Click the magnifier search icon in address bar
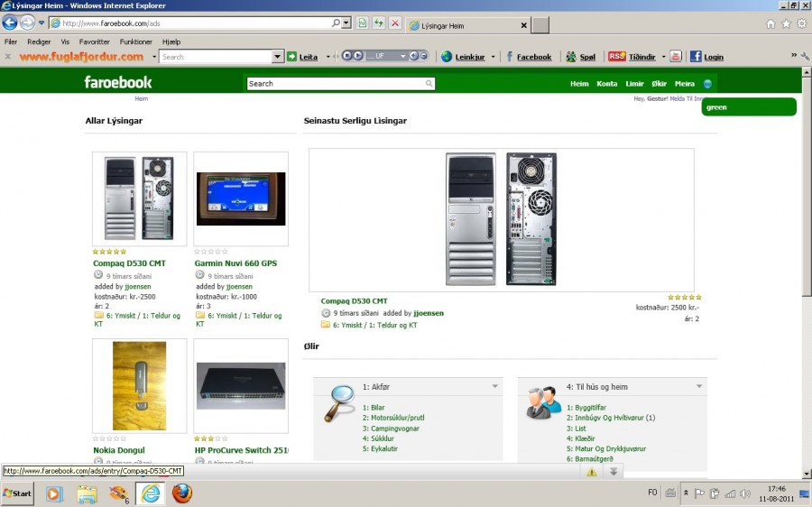Screen dimensions: 812x507 tap(337, 23)
